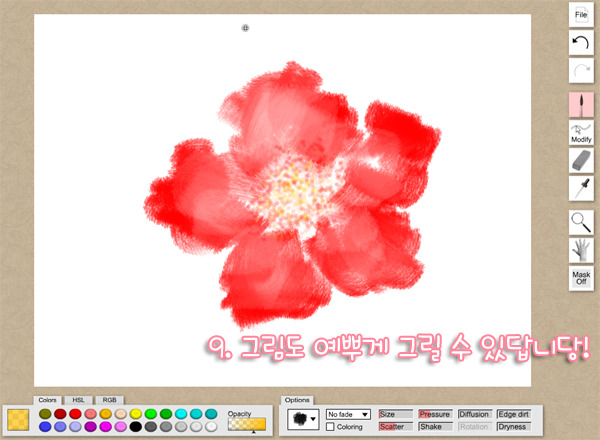Screen dimensions: 600x440
Task: Adjust the Diffusion slider
Action: (x=475, y=414)
